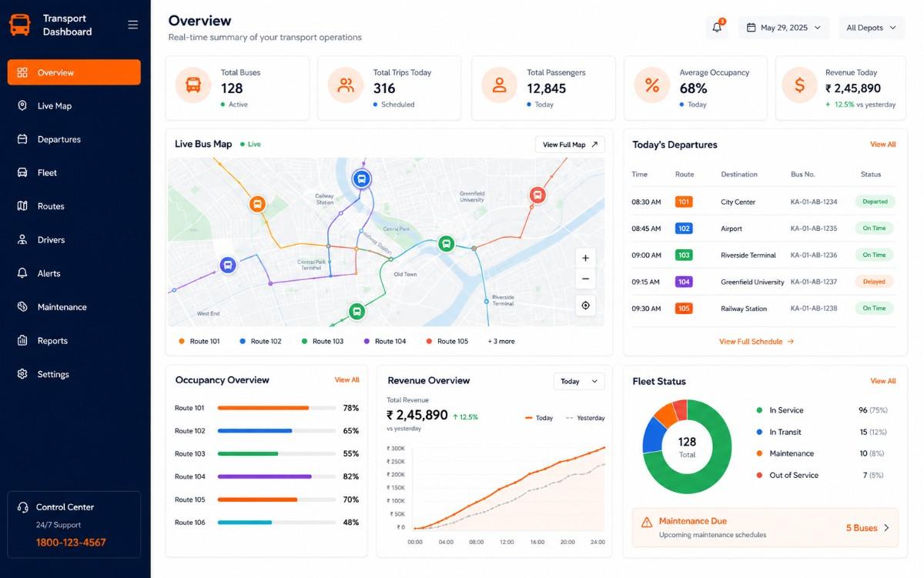Zoom out on the live bus map
Image resolution: width=924 pixels, height=578 pixels.
585,279
